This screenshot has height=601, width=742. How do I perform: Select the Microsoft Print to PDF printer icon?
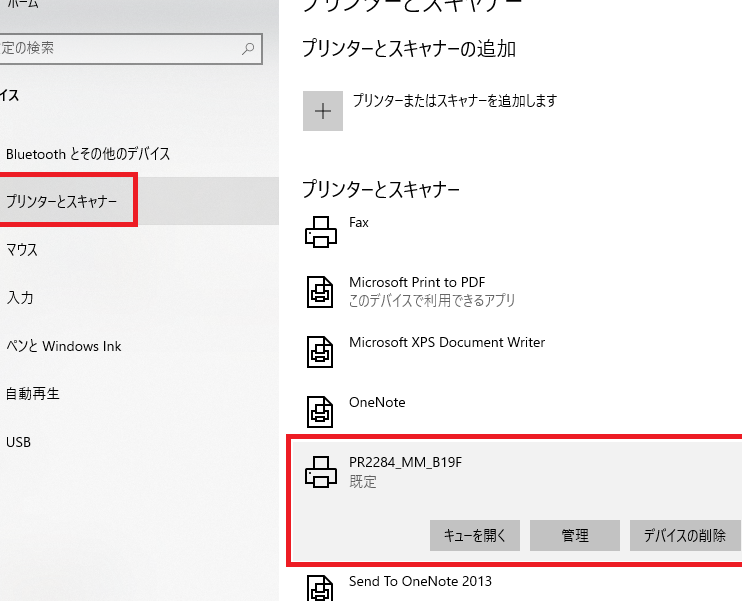click(320, 291)
